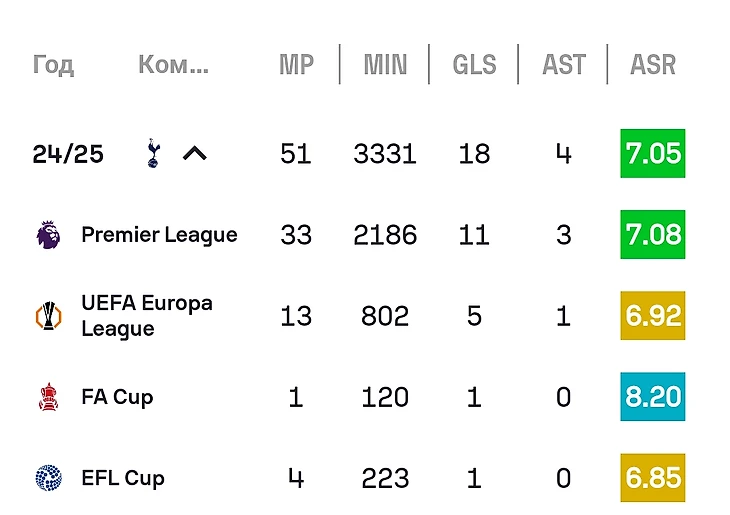Click the UEFA Europa League trophy icon
The height and width of the screenshot is (515, 730).
(x=48, y=316)
